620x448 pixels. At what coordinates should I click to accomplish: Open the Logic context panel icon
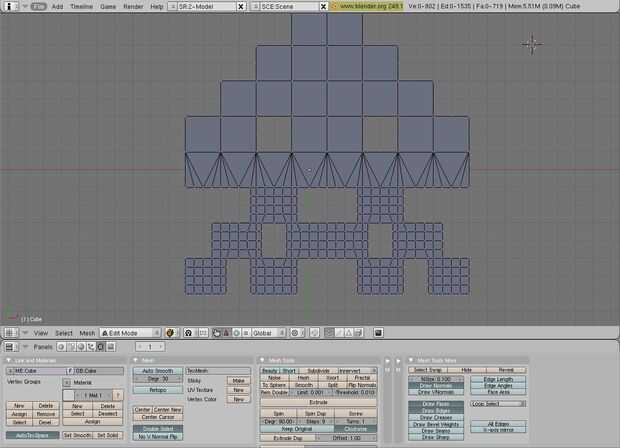coord(61,347)
